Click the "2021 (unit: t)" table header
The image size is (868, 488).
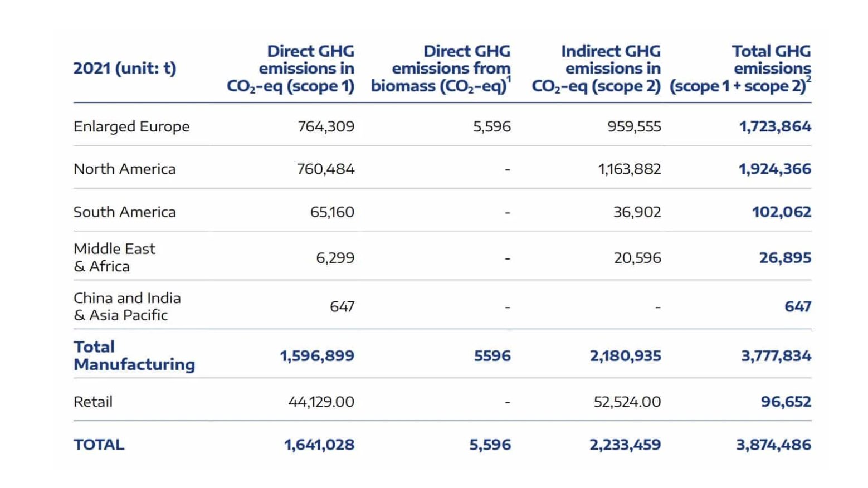coord(125,69)
